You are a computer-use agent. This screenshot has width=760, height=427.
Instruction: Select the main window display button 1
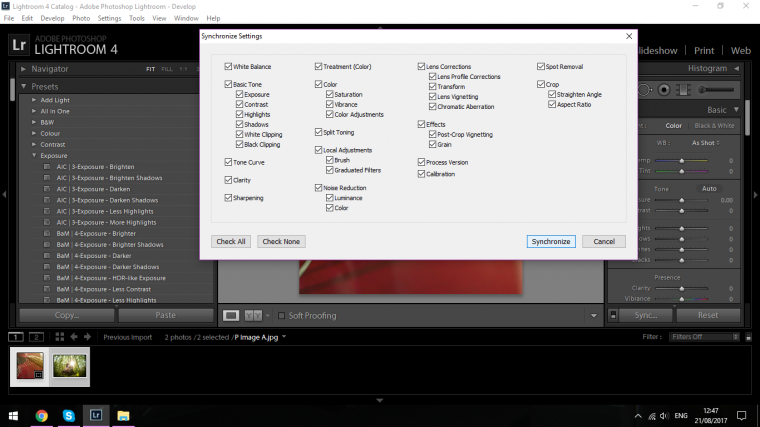tap(16, 336)
